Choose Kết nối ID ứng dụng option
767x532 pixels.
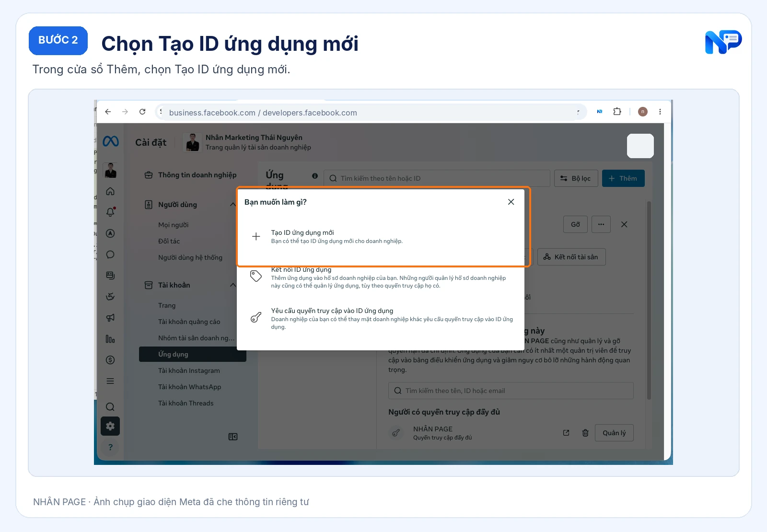381,277
